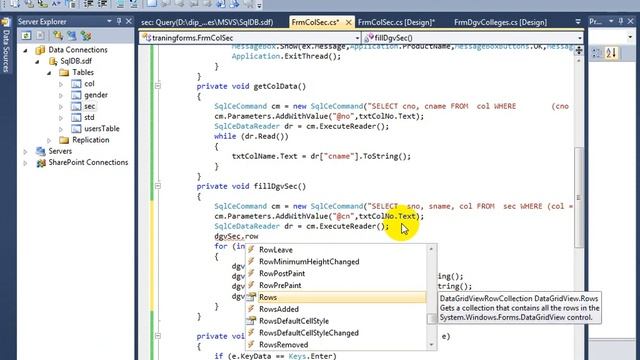
Task: Click IntelliSense list scroll up arrow
Action: (431, 249)
